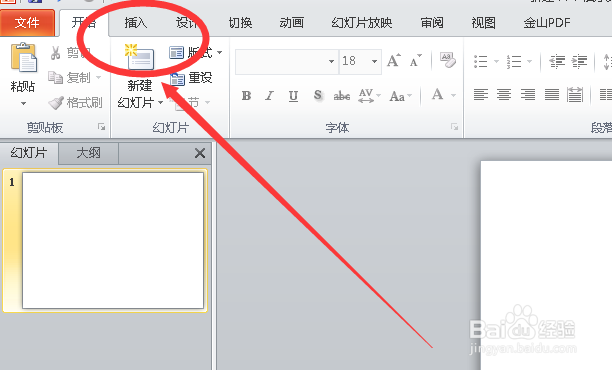Open the 剪贴板 clipboard dialog launcher

click(101, 127)
